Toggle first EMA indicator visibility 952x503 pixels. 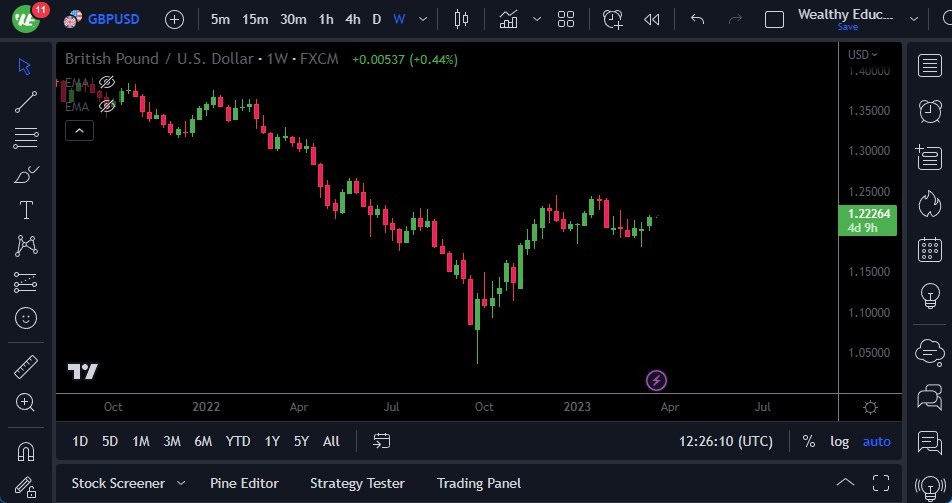coord(107,82)
